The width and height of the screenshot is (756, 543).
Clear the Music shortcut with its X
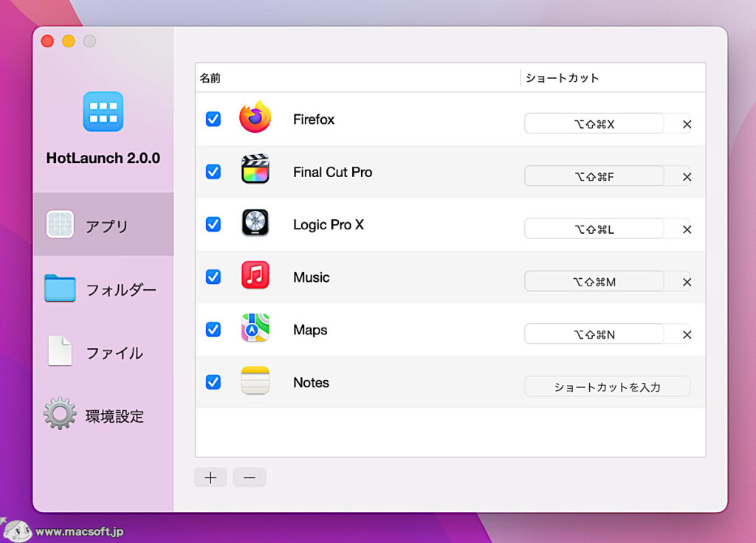[x=687, y=282]
